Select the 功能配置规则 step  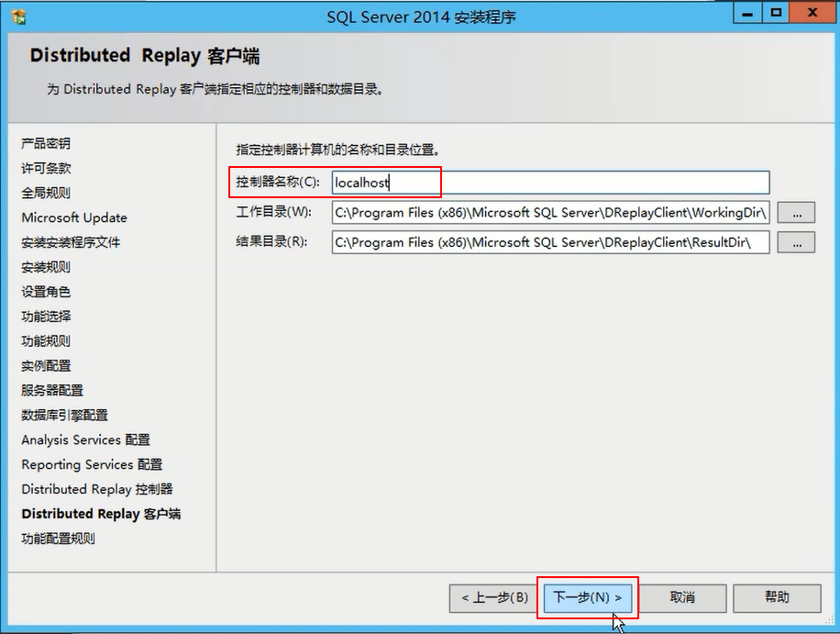coord(59,538)
